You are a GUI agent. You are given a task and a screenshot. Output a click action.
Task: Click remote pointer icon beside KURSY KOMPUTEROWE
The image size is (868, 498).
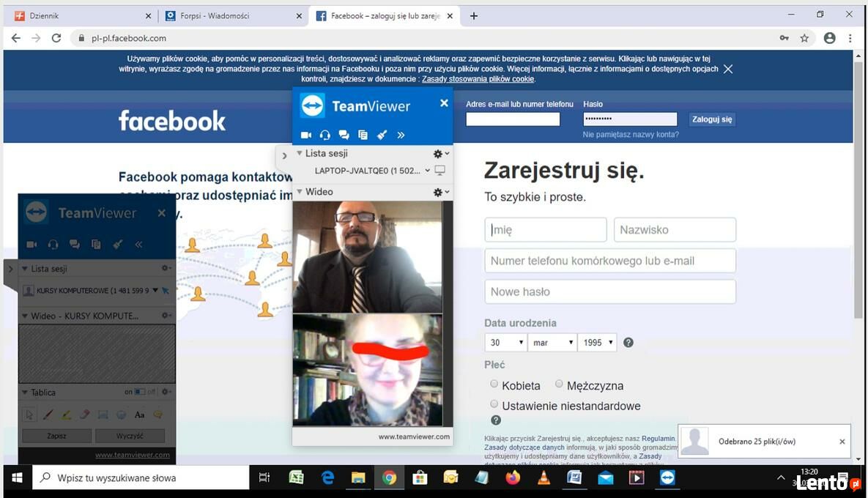click(166, 291)
